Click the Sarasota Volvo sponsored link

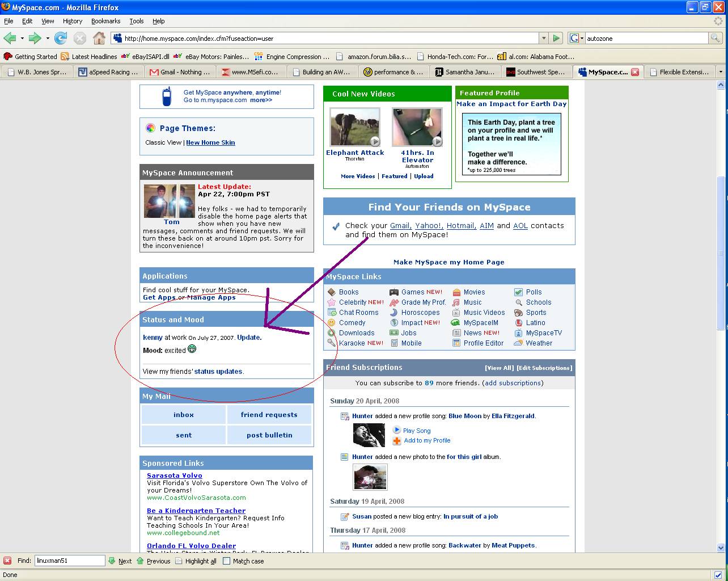click(x=175, y=475)
